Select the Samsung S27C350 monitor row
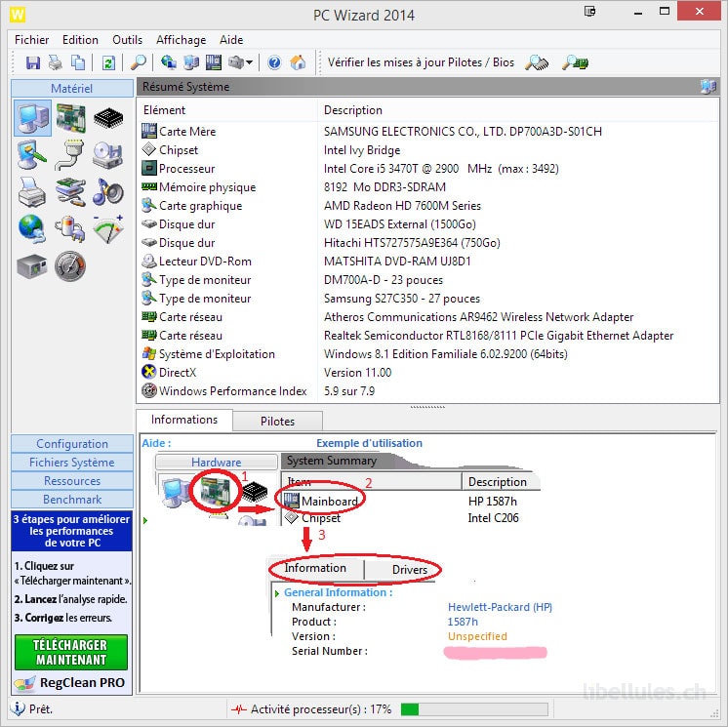Viewport: 728px width, 727px height. pos(427,299)
